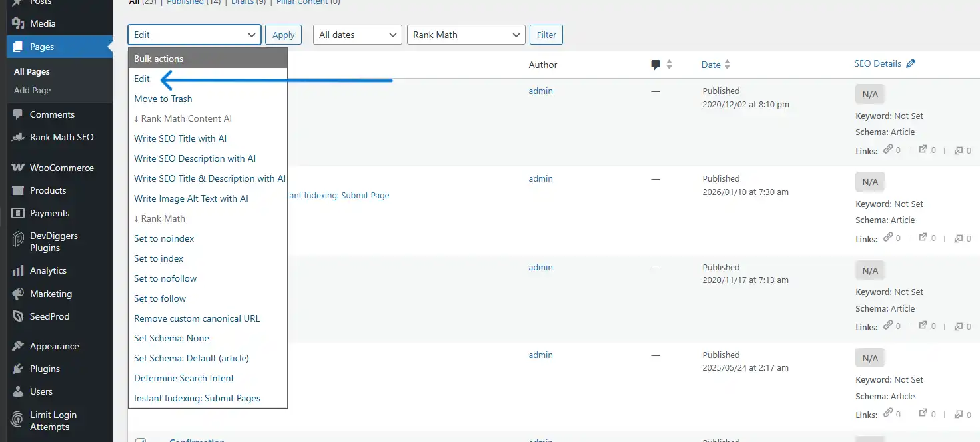Viewport: 980px width, 442px height.
Task: Open Rank Math SEO sidebar icon
Action: [x=18, y=137]
